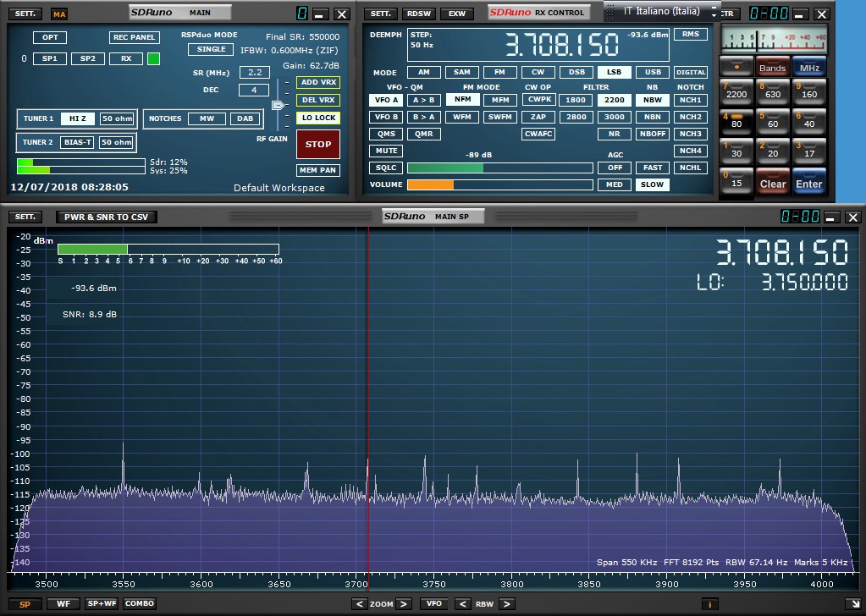Decrease RBW with the left arrow
Image resolution: width=866 pixels, height=616 pixels.
(463, 604)
